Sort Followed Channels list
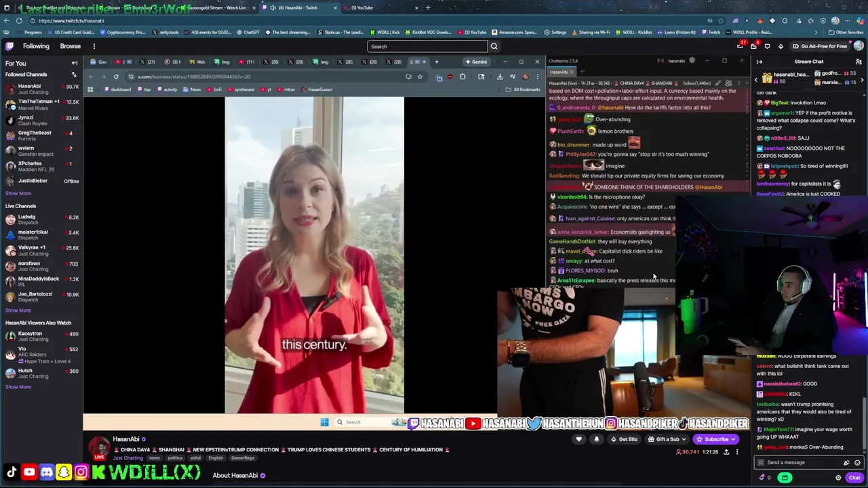Screen dimensions: 868x488 [75, 75]
